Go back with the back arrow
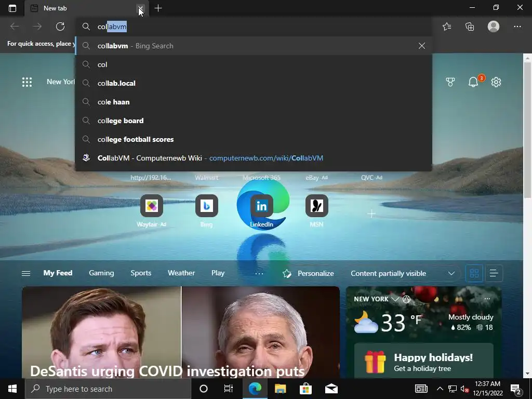The height and width of the screenshot is (399, 532). click(15, 26)
